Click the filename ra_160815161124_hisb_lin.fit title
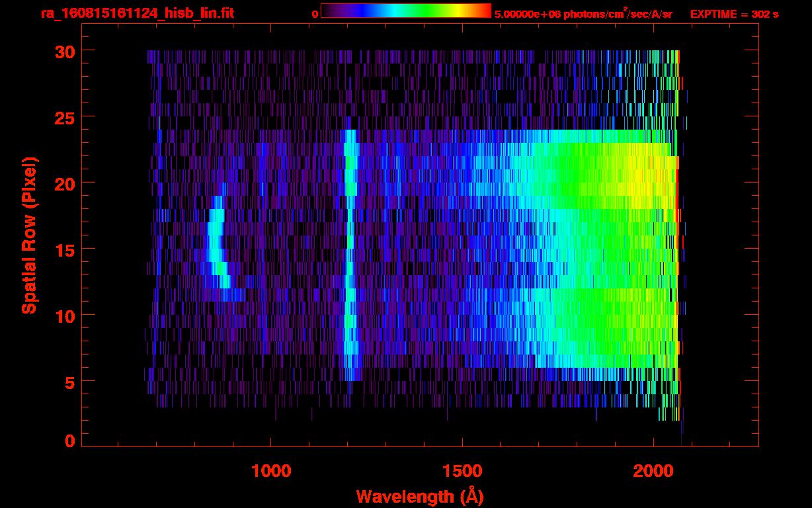 click(x=137, y=13)
